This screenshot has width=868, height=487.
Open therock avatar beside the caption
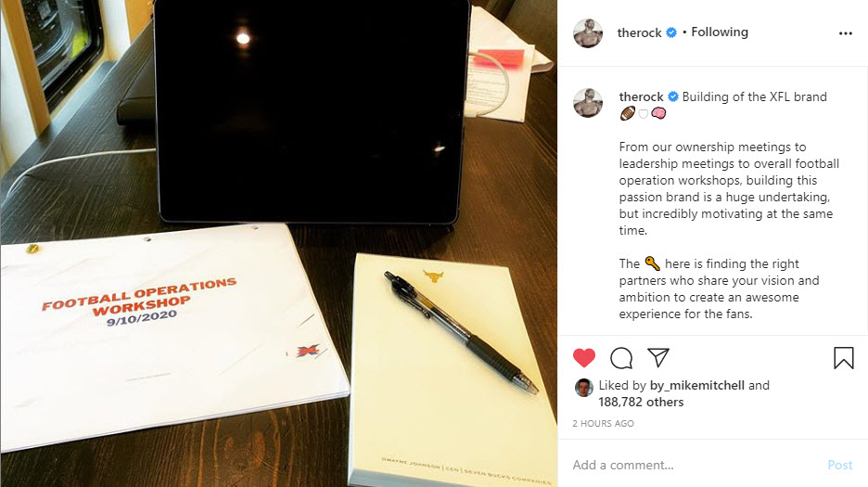point(588,102)
